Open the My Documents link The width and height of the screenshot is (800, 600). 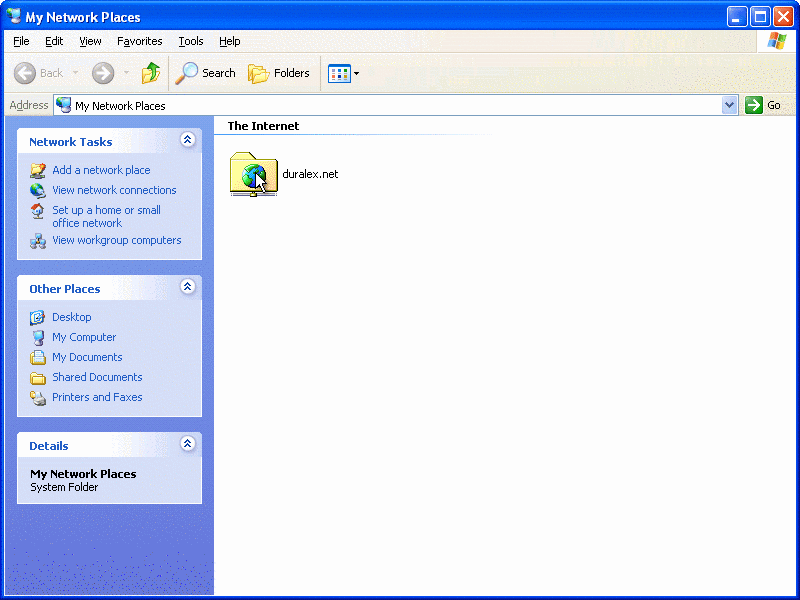(87, 357)
